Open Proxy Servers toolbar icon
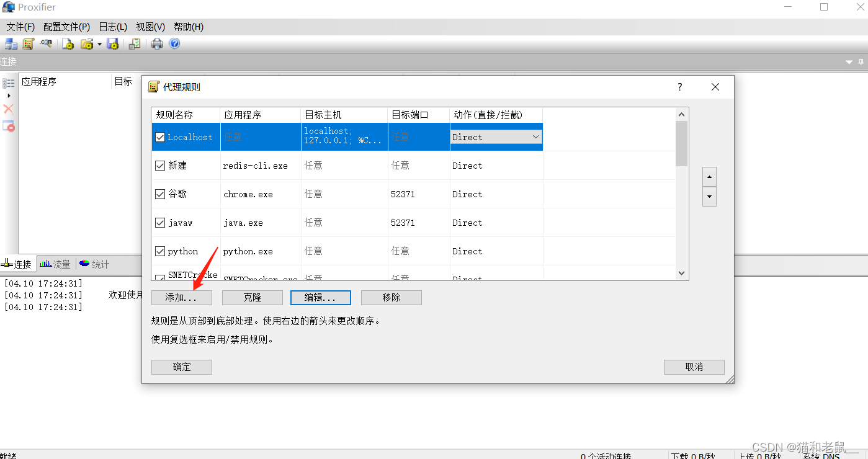This screenshot has width=868, height=459. [x=11, y=43]
